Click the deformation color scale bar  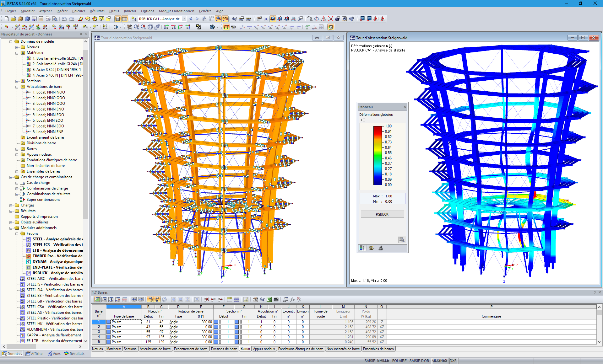click(x=377, y=155)
